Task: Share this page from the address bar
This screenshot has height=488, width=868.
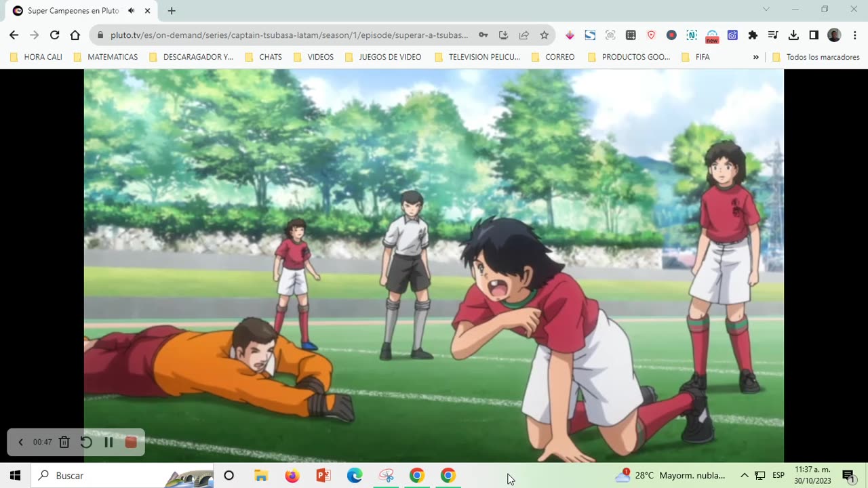Action: pyautogui.click(x=524, y=35)
